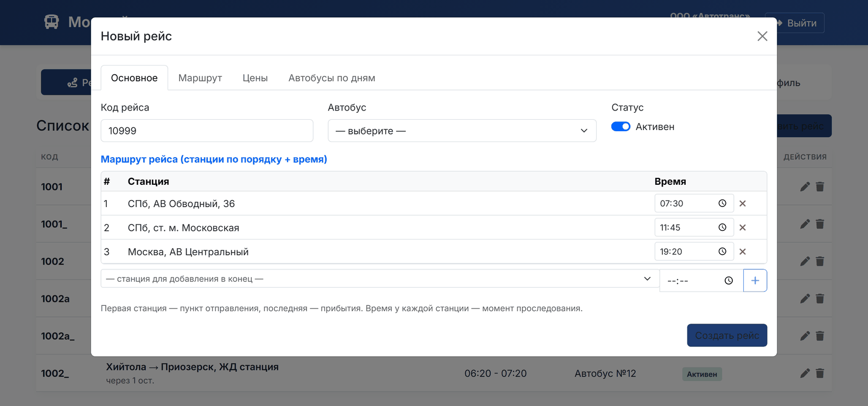The width and height of the screenshot is (868, 406).
Task: Delete route 1002a_ with trash icon
Action: click(x=820, y=336)
